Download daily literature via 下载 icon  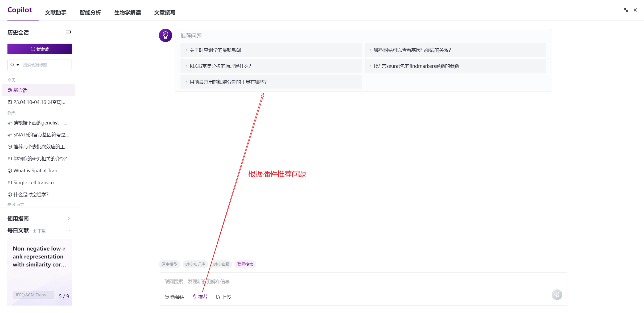[39, 231]
